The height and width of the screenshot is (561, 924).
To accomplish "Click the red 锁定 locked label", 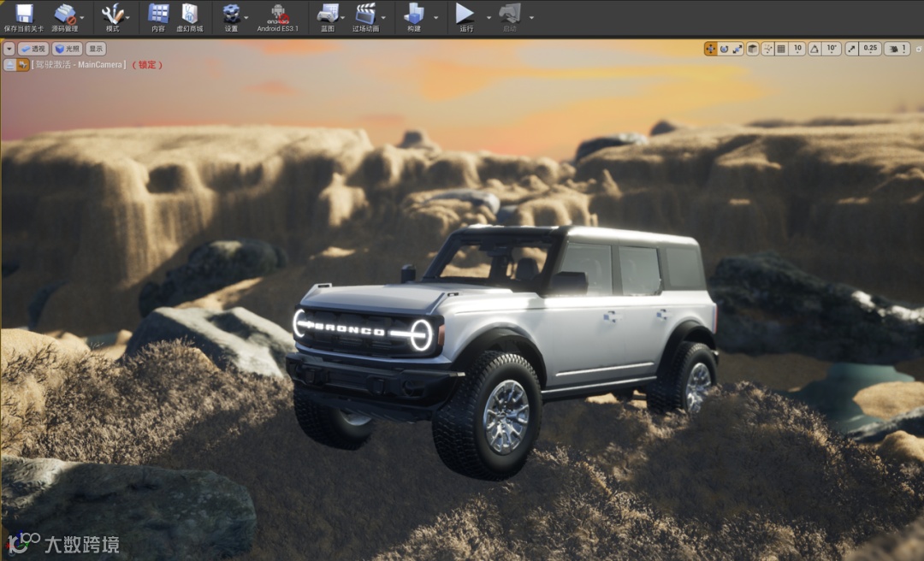I will coord(147,65).
